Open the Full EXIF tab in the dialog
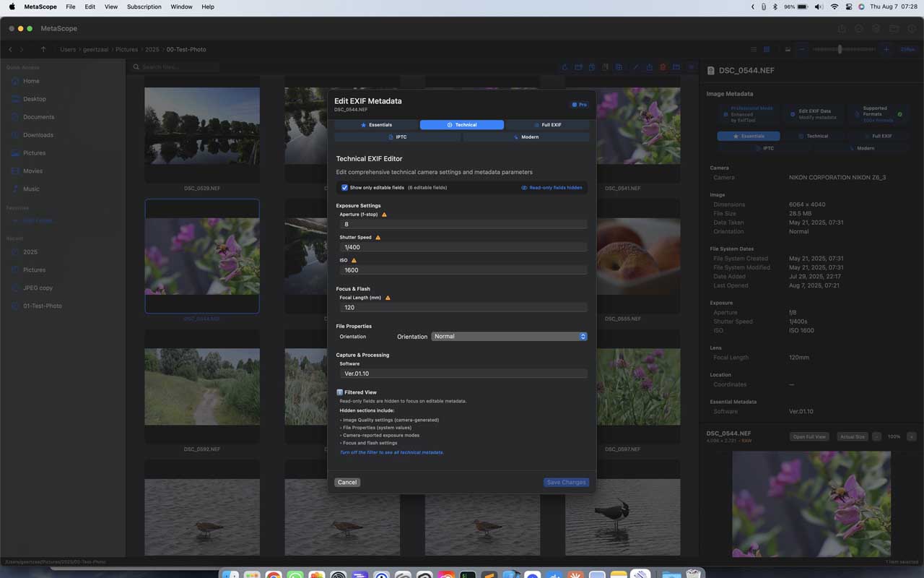 (x=547, y=125)
